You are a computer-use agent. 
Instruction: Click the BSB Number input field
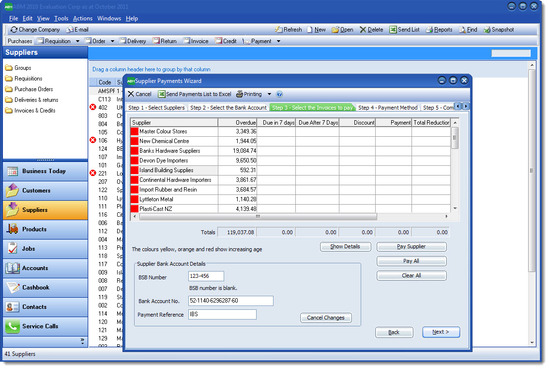(206, 276)
